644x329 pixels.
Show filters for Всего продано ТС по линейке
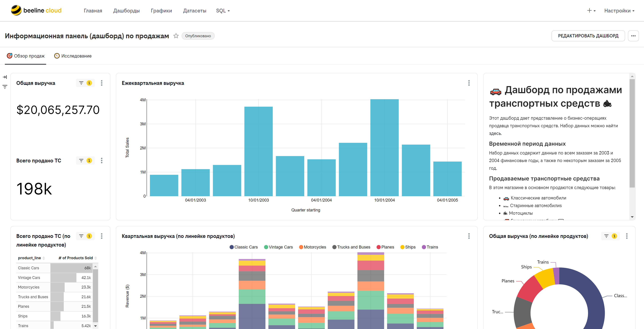pos(85,236)
